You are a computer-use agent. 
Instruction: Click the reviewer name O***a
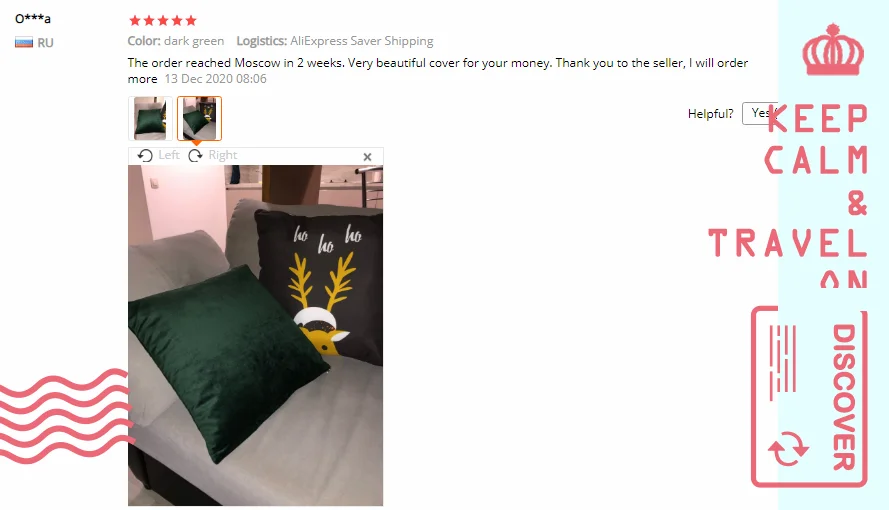33,19
